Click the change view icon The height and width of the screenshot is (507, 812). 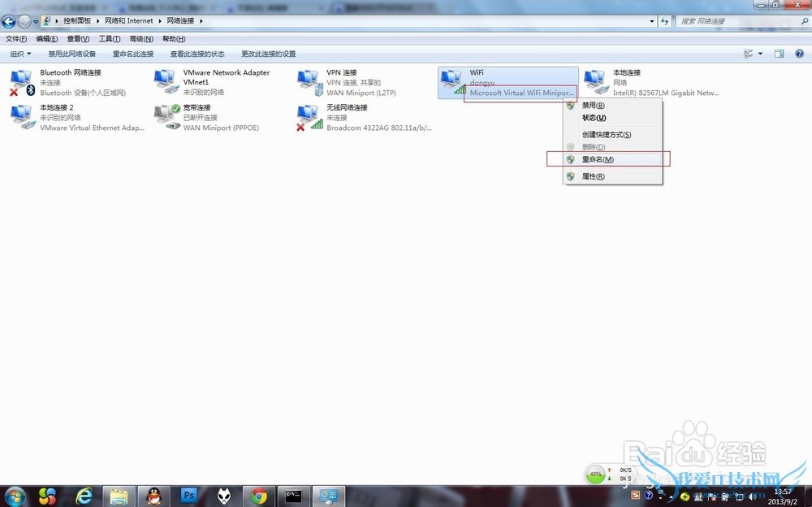pos(748,54)
